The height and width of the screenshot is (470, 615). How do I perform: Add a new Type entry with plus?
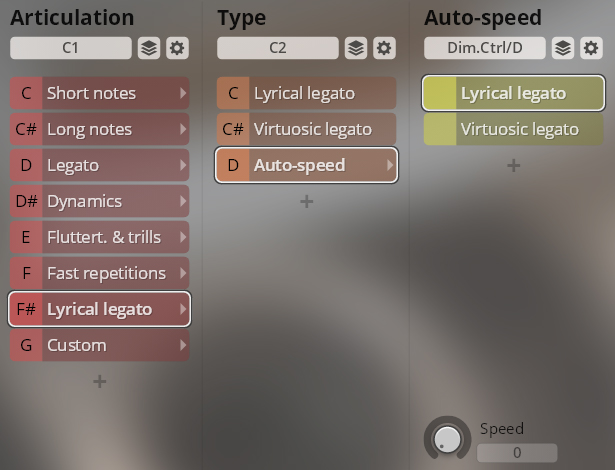coord(307,201)
